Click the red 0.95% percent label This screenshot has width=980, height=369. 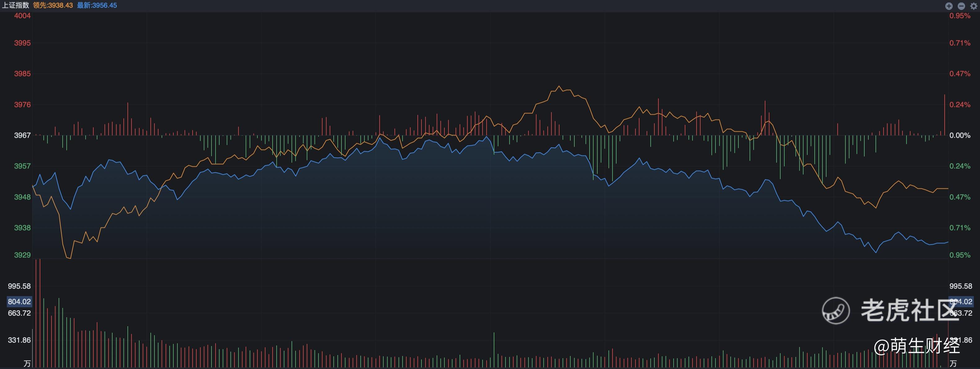(960, 16)
